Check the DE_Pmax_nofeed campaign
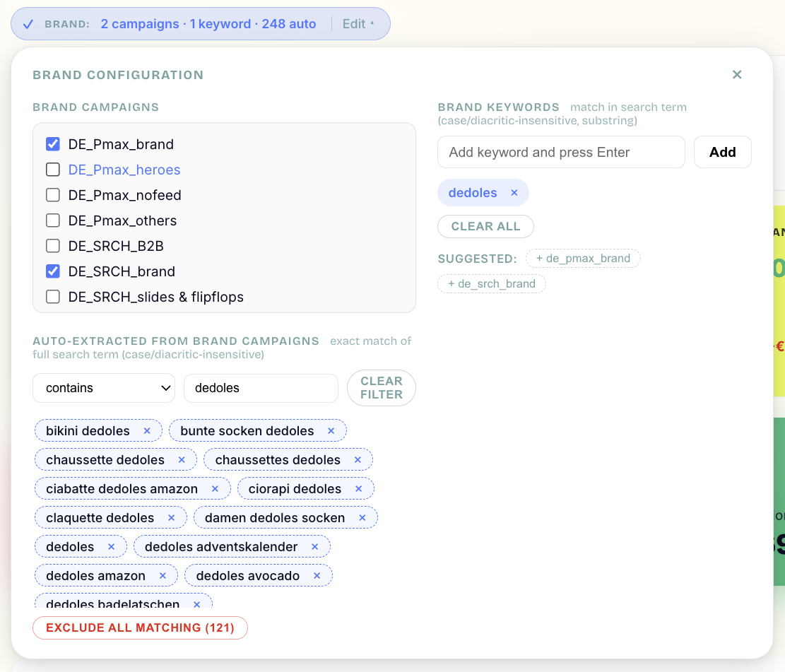Viewport: 785px width, 672px height. coord(52,195)
